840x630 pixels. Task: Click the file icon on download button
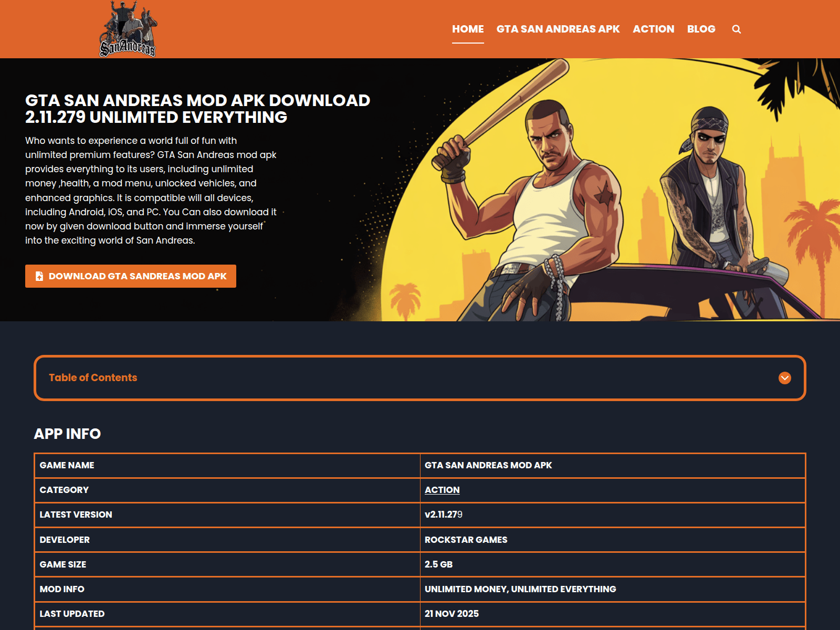tap(39, 276)
